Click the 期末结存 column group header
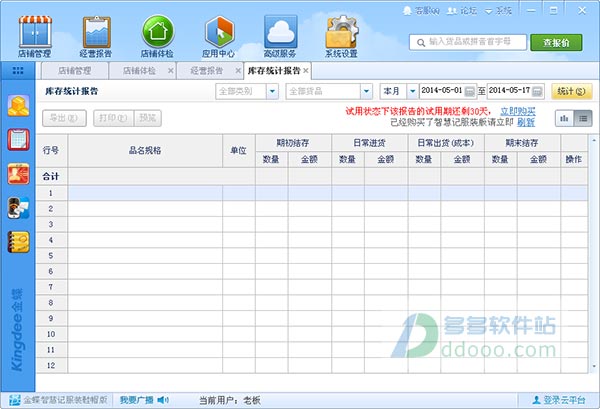The width and height of the screenshot is (600, 409). click(522, 143)
